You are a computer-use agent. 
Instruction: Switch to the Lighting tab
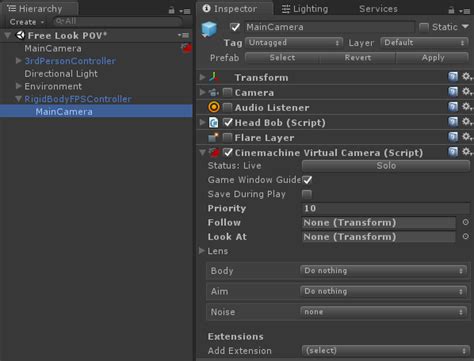pos(305,9)
